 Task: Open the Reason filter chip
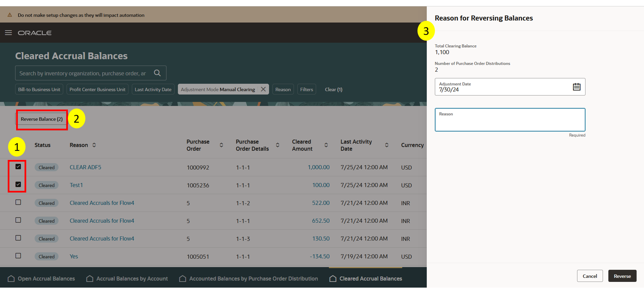click(x=283, y=89)
